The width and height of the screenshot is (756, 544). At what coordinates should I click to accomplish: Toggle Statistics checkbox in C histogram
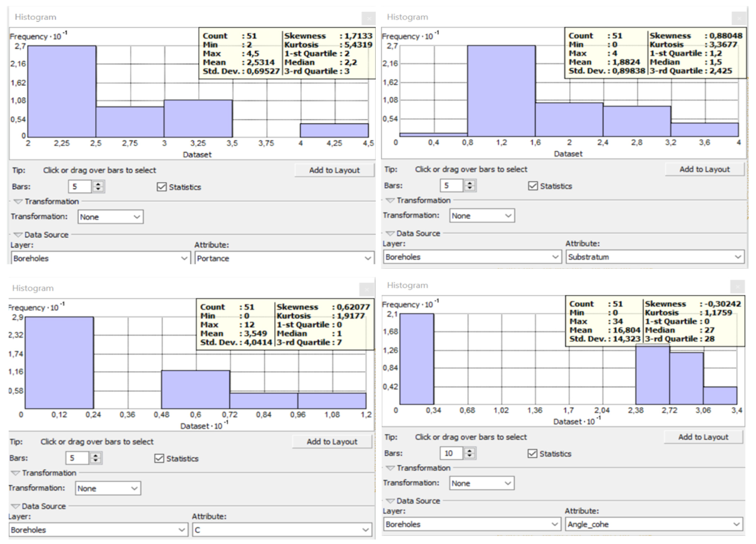point(159,459)
